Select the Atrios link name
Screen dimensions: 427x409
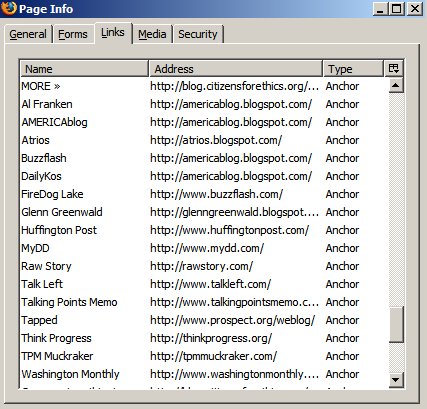35,140
